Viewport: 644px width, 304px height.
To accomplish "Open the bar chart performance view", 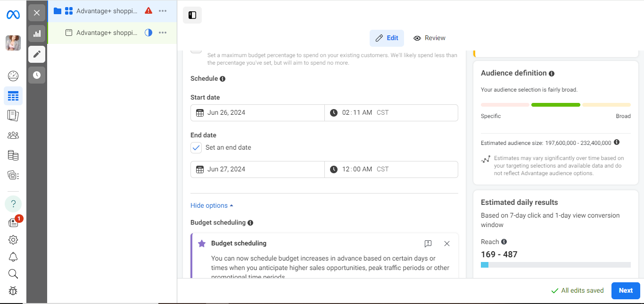I will tap(37, 34).
